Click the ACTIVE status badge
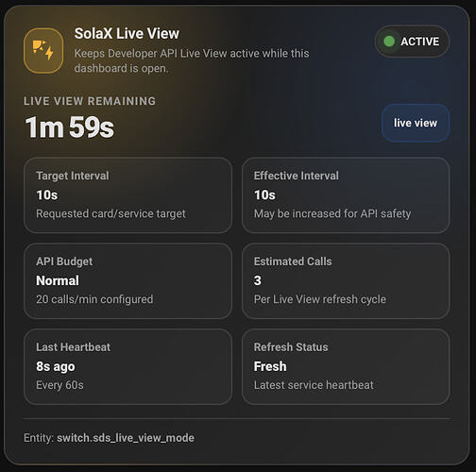 (412, 42)
